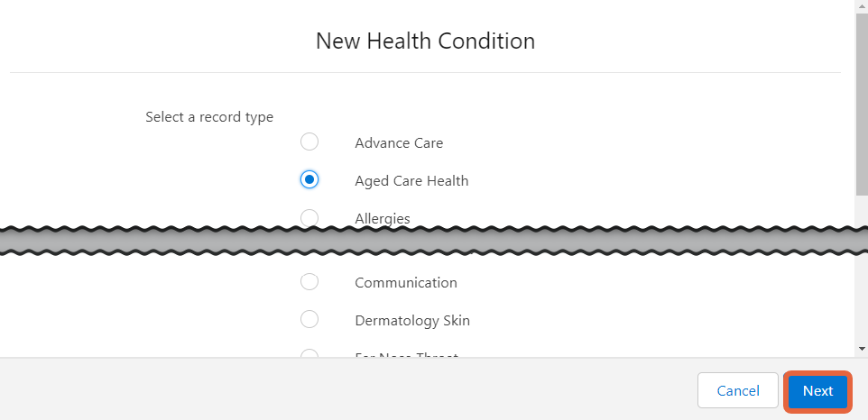Viewport: 868px width, 420px height.
Task: Click the vertical scrollbar thumb
Action: [862, 104]
